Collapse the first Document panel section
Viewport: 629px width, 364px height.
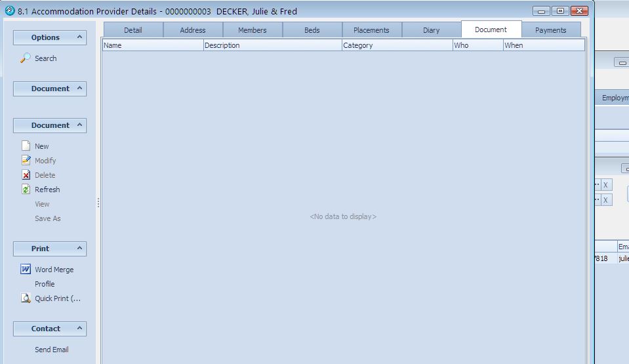[79, 89]
